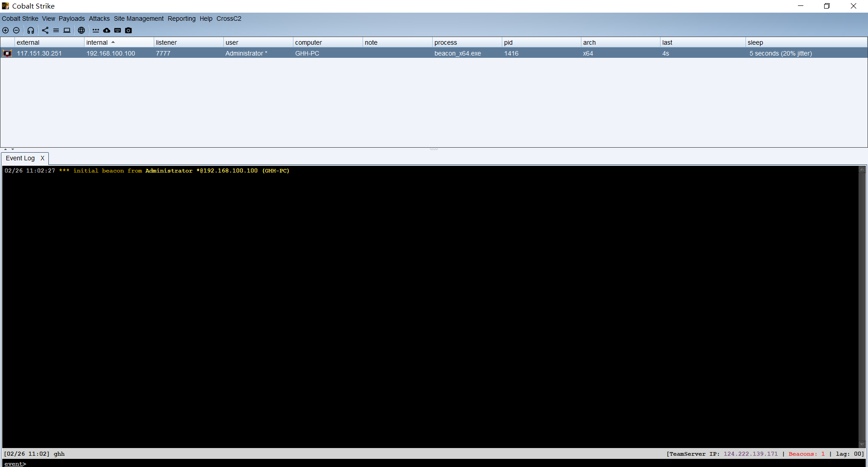Viewport: 868px width, 467px height.
Task: Switch to session table view icon
Action: pos(56,30)
